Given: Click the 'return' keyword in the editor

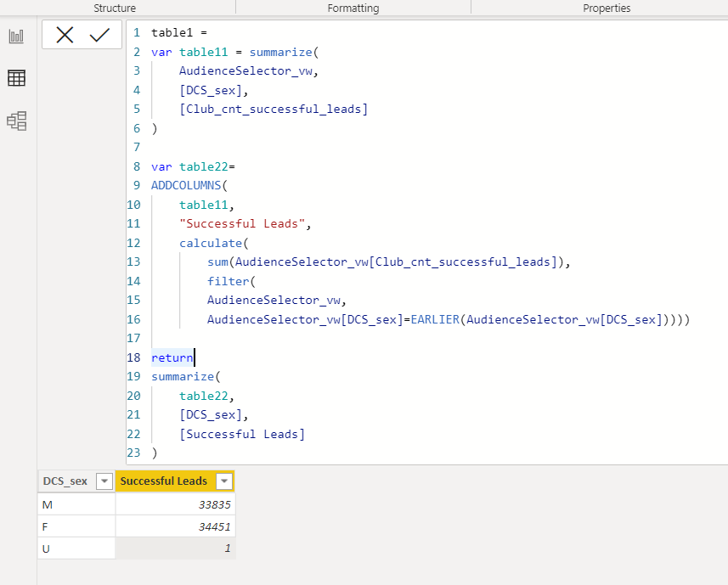Looking at the screenshot, I should coord(172,357).
